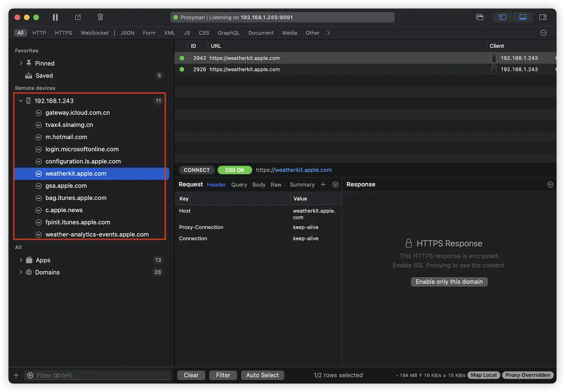Select request row with ID 2926
This screenshot has height=392, width=565.
click(365, 69)
